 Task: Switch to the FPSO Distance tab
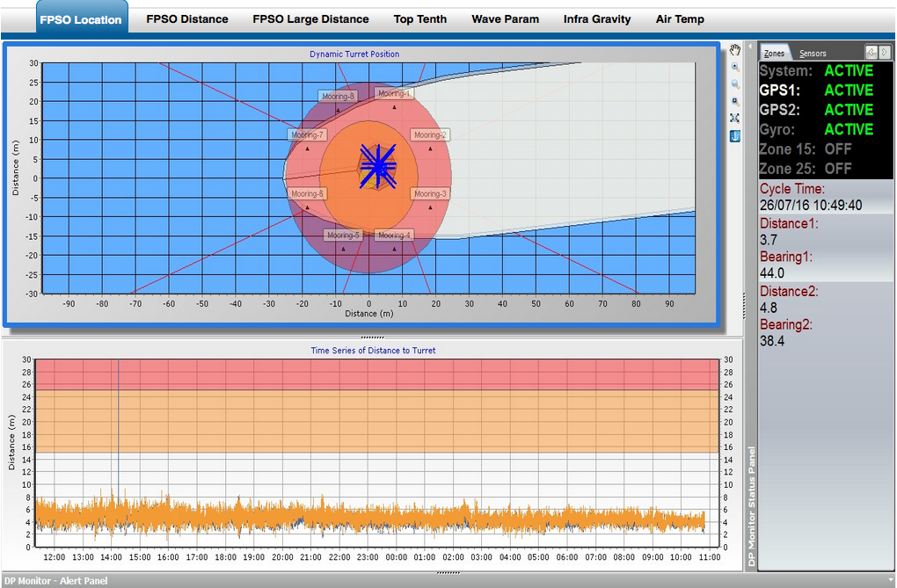point(186,18)
